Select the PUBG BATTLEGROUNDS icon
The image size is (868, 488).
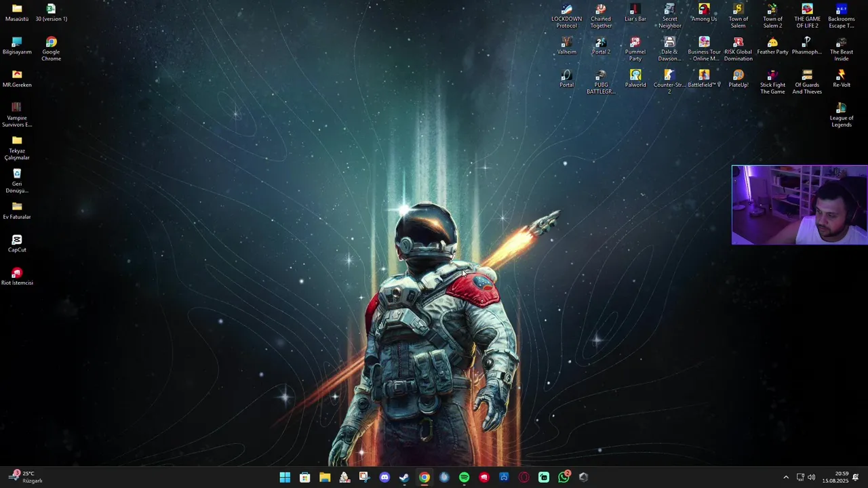(x=601, y=82)
